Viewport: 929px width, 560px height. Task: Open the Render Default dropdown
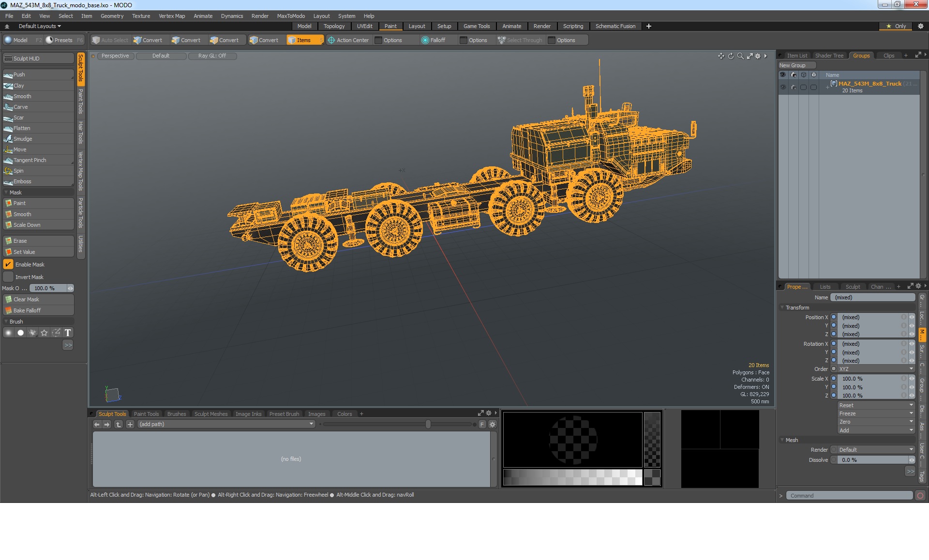coord(876,450)
